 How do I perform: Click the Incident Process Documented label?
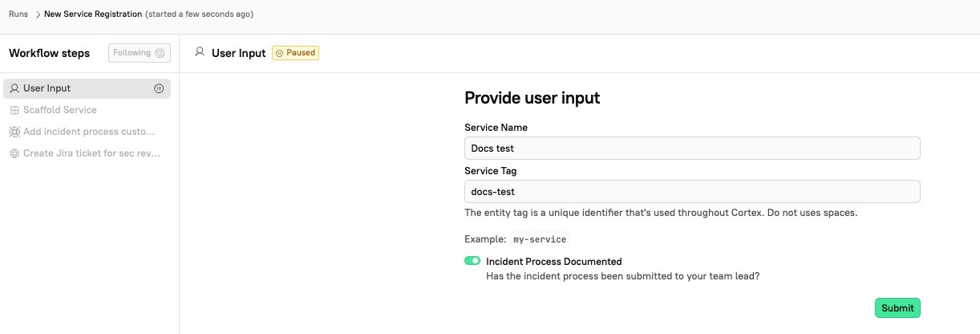coord(553,261)
